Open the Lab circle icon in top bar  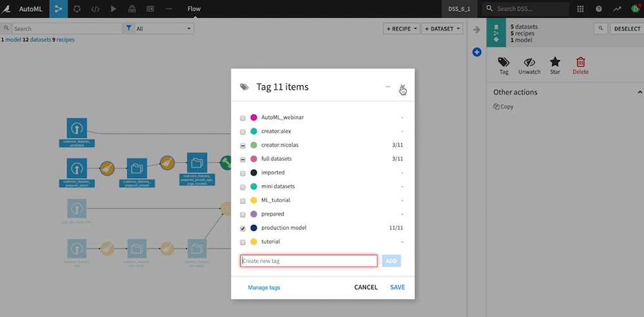(x=77, y=8)
